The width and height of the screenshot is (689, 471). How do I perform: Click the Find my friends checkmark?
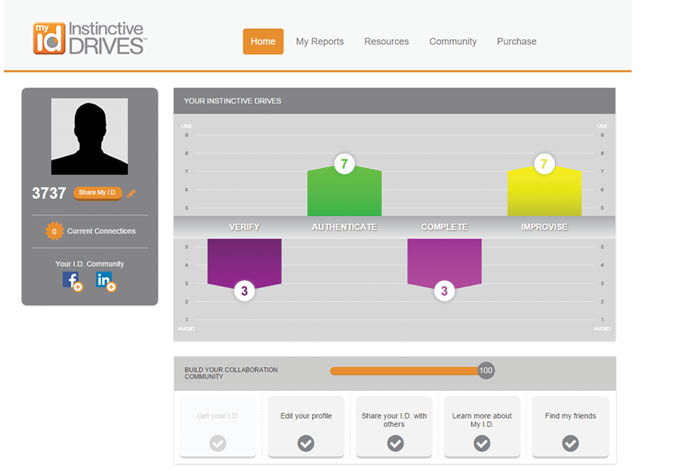570,443
